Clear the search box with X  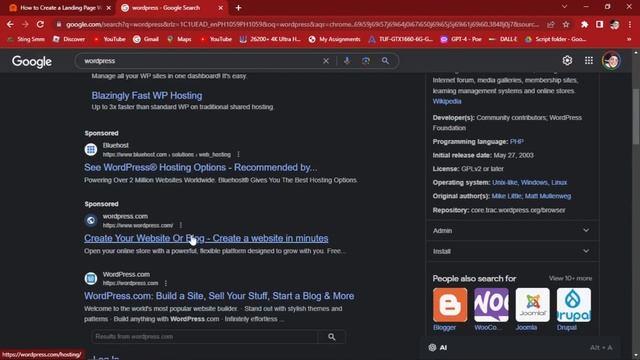326,61
